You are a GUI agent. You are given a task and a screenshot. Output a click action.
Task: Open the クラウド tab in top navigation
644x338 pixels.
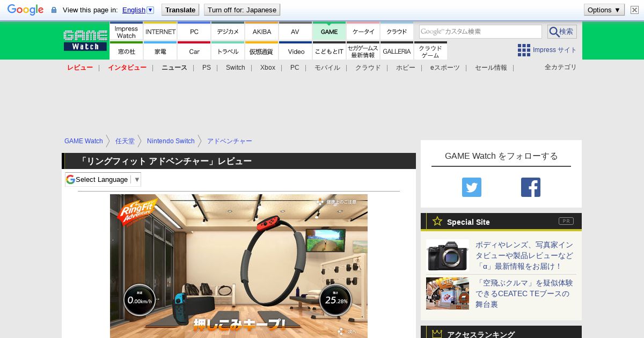(x=397, y=31)
